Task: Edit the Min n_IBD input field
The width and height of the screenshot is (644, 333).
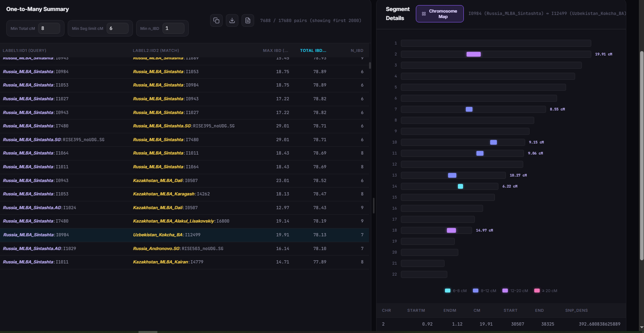Action: (173, 28)
